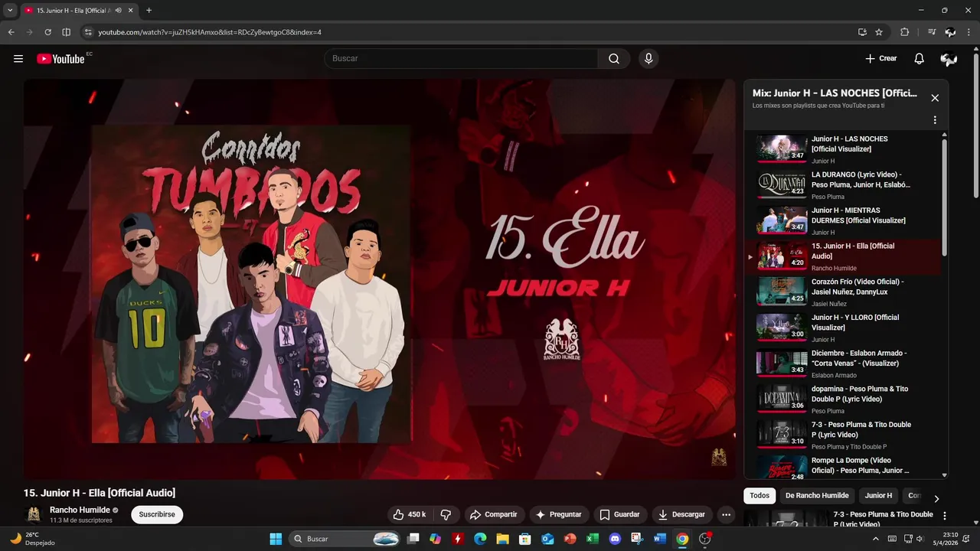Image resolution: width=980 pixels, height=551 pixels.
Task: Select the Todos chip
Action: [759, 496]
